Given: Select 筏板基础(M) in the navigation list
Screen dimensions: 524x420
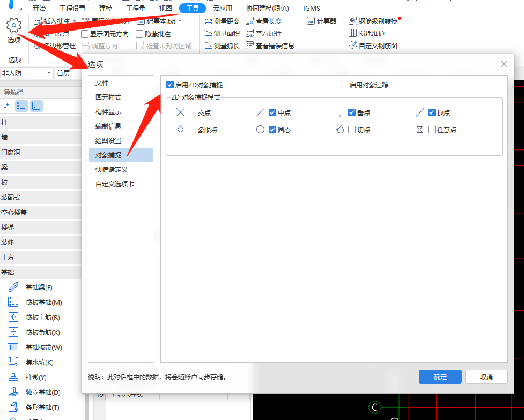Looking at the screenshot, I should (35, 303).
